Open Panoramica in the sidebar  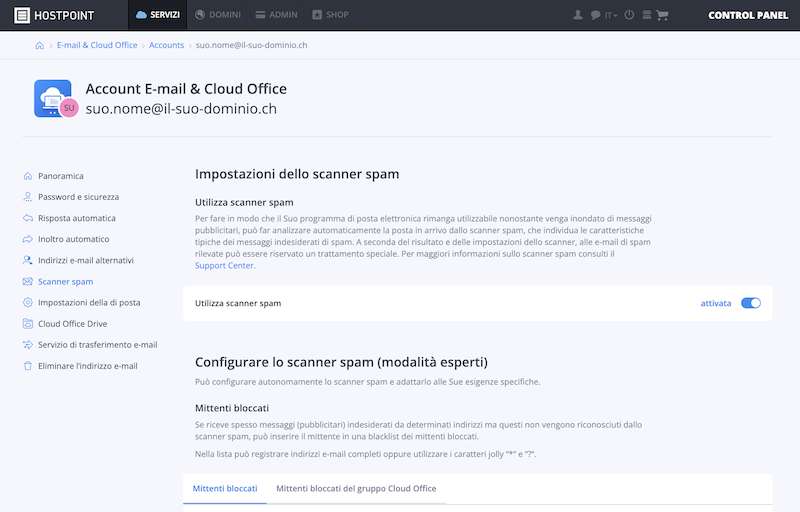tap(53, 176)
